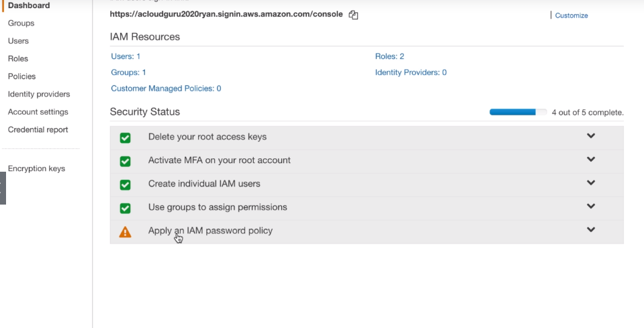644x328 pixels.
Task: Expand Create individual IAM users chevron
Action: pyautogui.click(x=591, y=183)
